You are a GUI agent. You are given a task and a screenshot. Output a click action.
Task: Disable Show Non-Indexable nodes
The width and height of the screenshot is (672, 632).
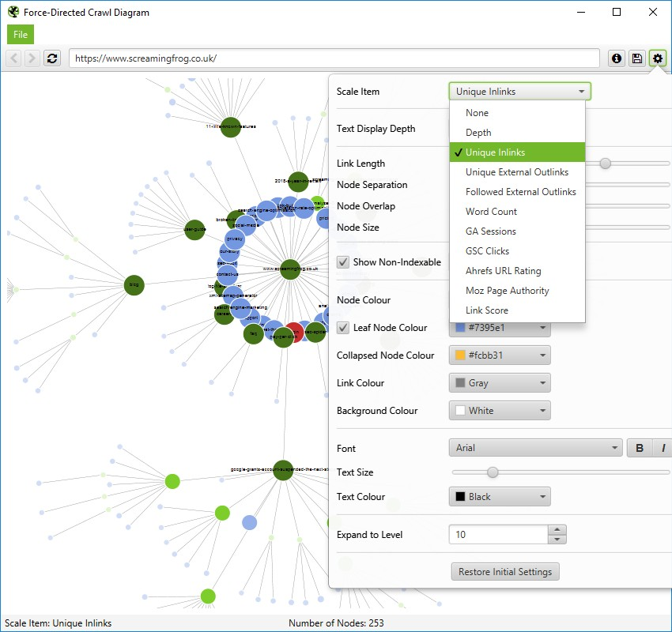(343, 263)
